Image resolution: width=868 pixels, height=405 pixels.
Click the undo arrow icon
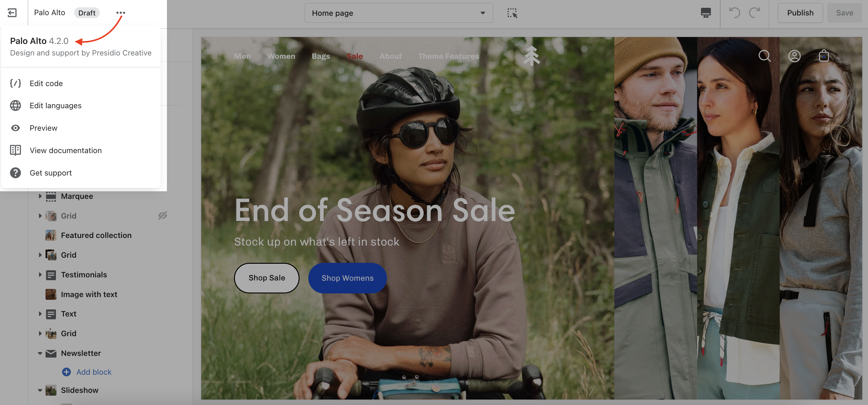coord(734,13)
